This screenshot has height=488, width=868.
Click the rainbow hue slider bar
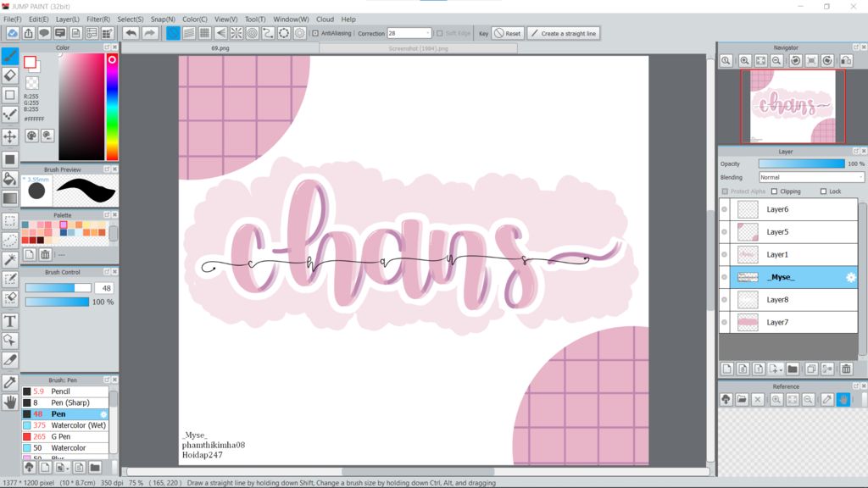tap(112, 107)
